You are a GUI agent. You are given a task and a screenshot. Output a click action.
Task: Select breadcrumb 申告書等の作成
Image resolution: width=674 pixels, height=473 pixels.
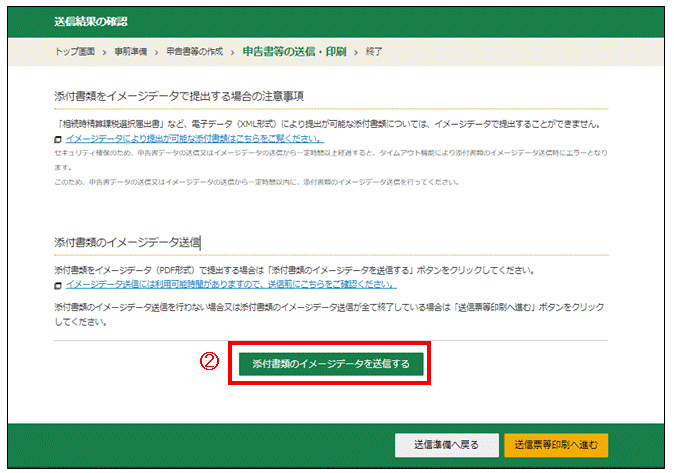(195, 52)
